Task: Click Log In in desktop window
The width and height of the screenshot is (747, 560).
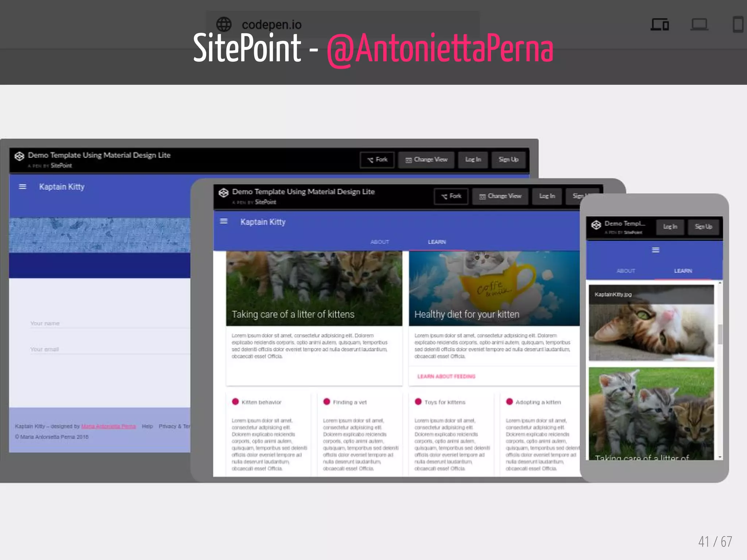Action: click(473, 160)
